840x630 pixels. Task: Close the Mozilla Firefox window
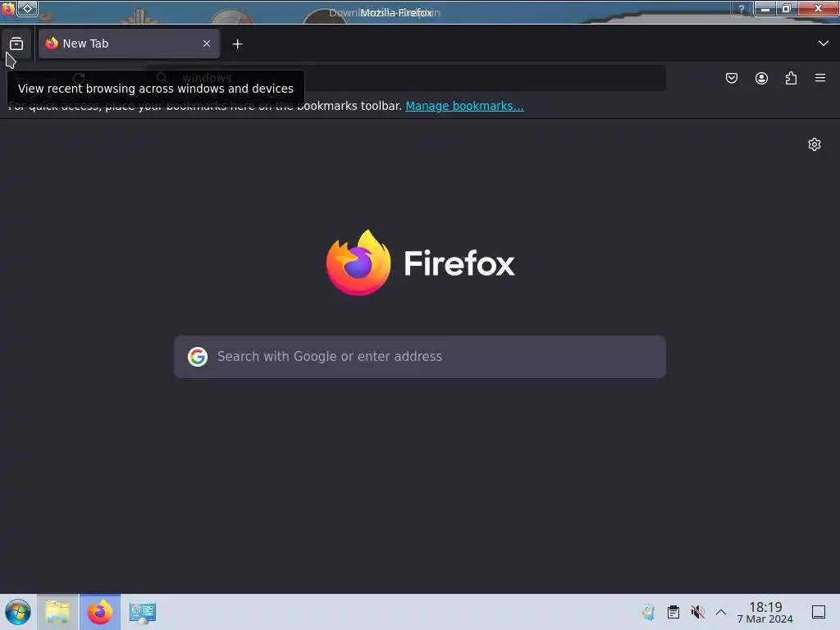click(818, 8)
